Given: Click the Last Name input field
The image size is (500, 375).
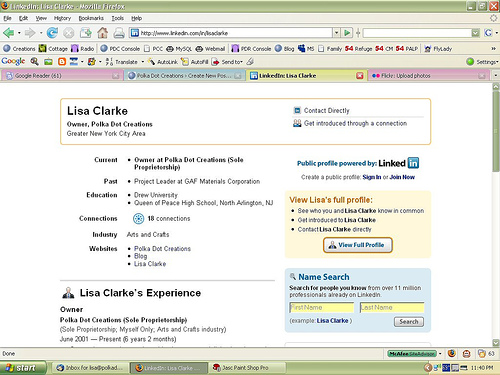Looking at the screenshot, I should 392,307.
